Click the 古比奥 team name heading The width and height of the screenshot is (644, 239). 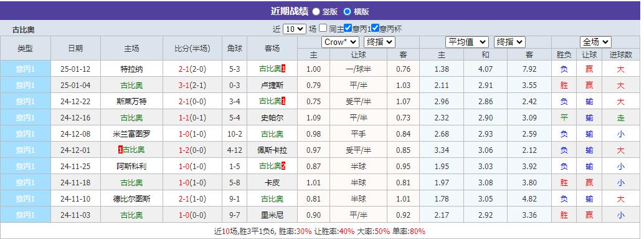pyautogui.click(x=24, y=29)
